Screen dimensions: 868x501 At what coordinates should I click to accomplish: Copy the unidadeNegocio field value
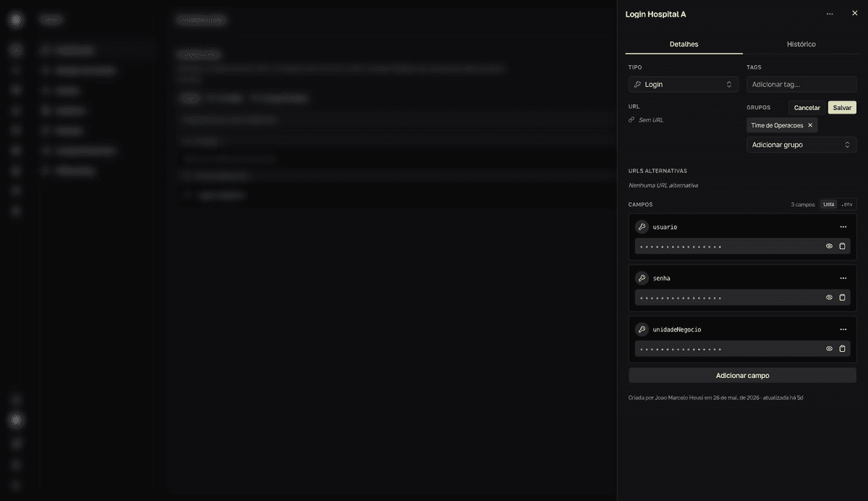[842, 349]
